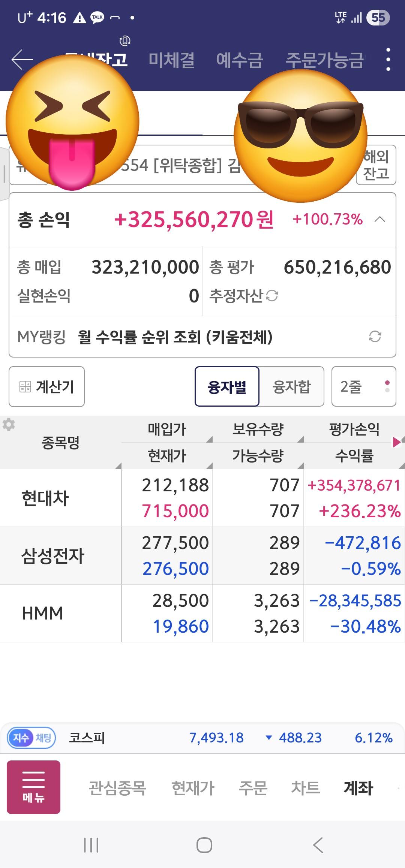The width and height of the screenshot is (405, 868).
Task: Open 월 수익률 순위 조회 link
Action: (175, 337)
